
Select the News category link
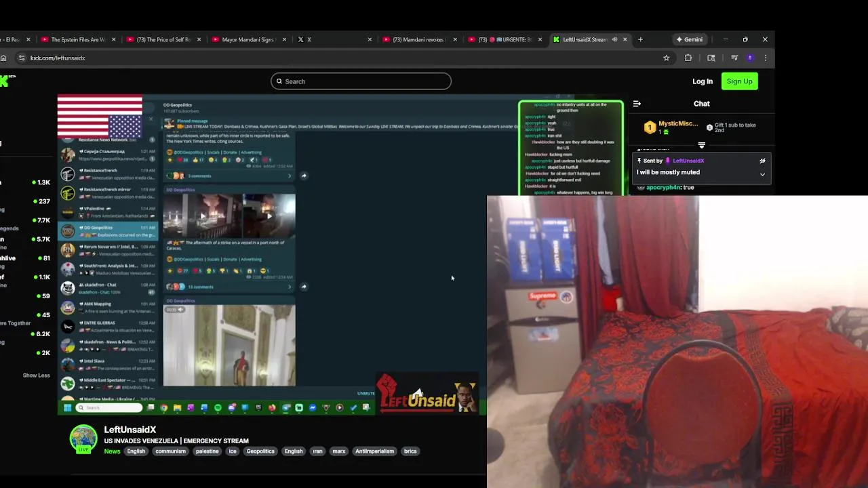point(112,451)
